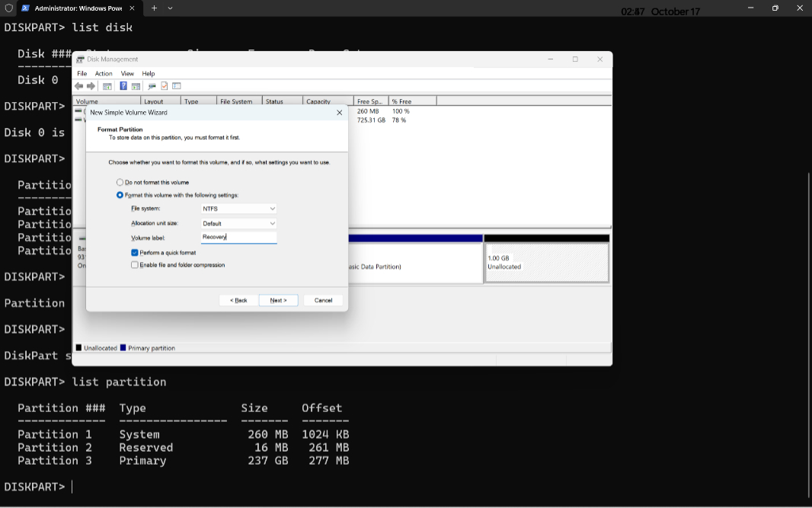812x508 pixels.
Task: Click the Volume label text field
Action: point(238,238)
